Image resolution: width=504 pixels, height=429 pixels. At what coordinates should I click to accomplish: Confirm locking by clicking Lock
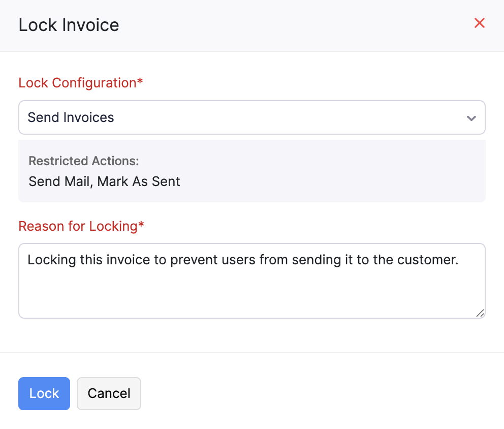(44, 393)
